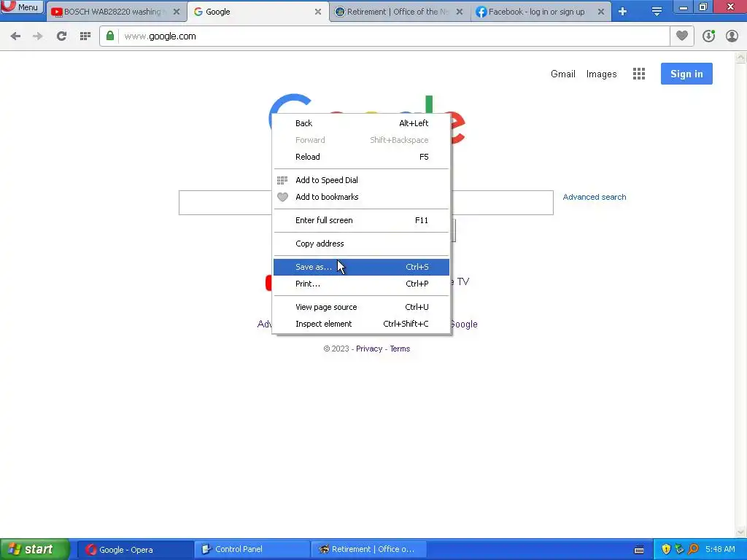Viewport: 747px width, 560px height.
Task: Choose Save as… in context menu
Action: point(361,267)
